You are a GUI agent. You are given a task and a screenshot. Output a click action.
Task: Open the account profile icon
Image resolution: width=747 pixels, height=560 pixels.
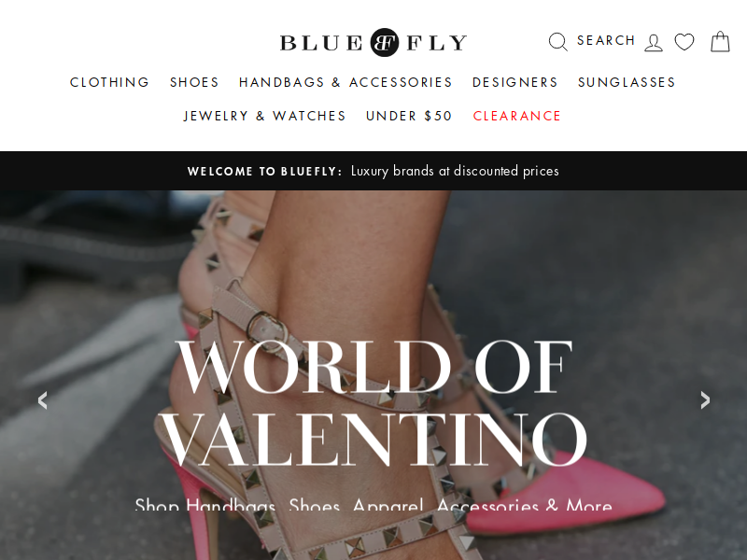click(x=654, y=43)
